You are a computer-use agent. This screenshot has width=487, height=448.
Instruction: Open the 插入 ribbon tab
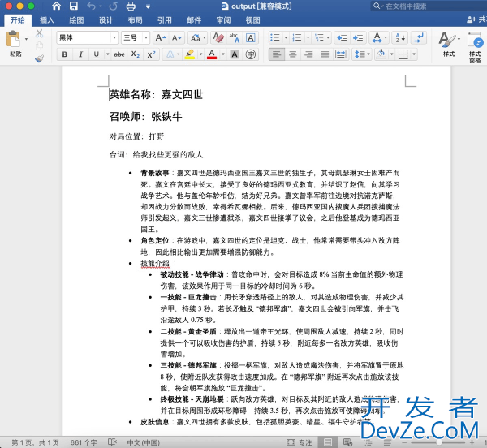click(47, 20)
